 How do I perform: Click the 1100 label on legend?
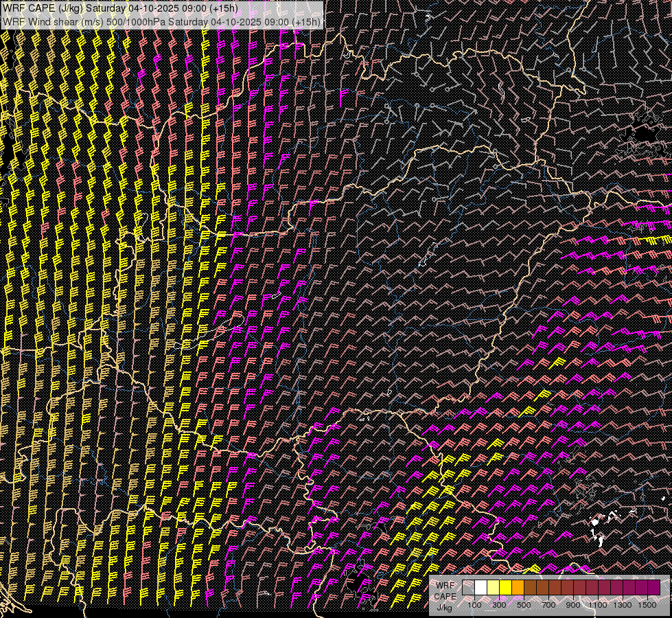(x=597, y=605)
